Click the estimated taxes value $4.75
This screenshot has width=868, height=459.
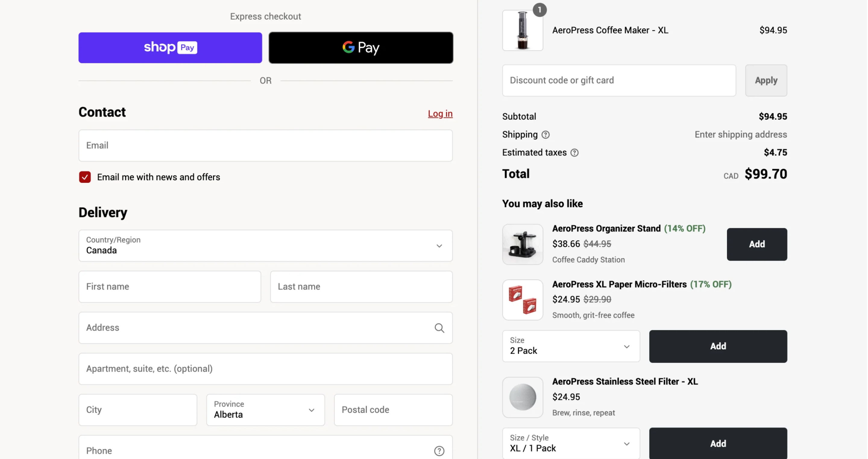pyautogui.click(x=775, y=153)
